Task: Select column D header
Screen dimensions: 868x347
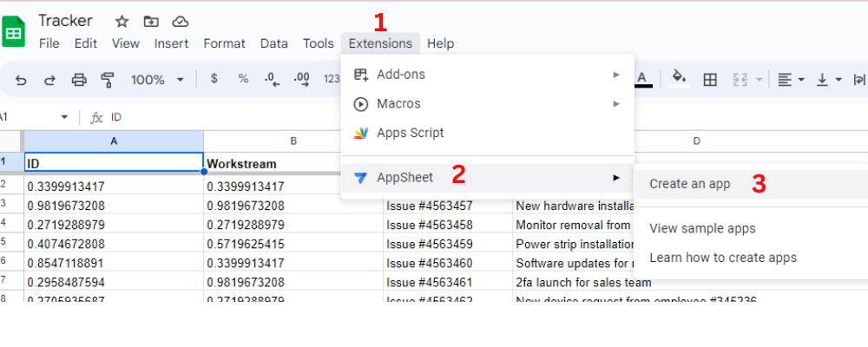Action: pos(696,141)
